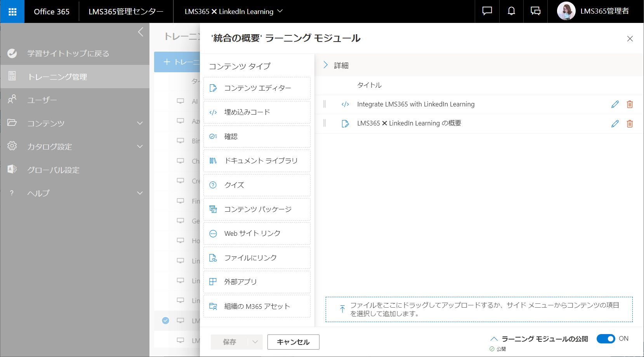Viewport: 644px width, 357px height.
Task: Click the document icon of LMS365 の概要 row
Action: (x=345, y=124)
